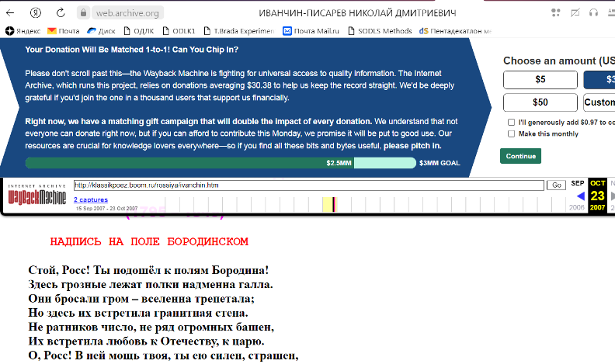Click the web.archive.org address field
The height and width of the screenshot is (364, 615).
127,13
